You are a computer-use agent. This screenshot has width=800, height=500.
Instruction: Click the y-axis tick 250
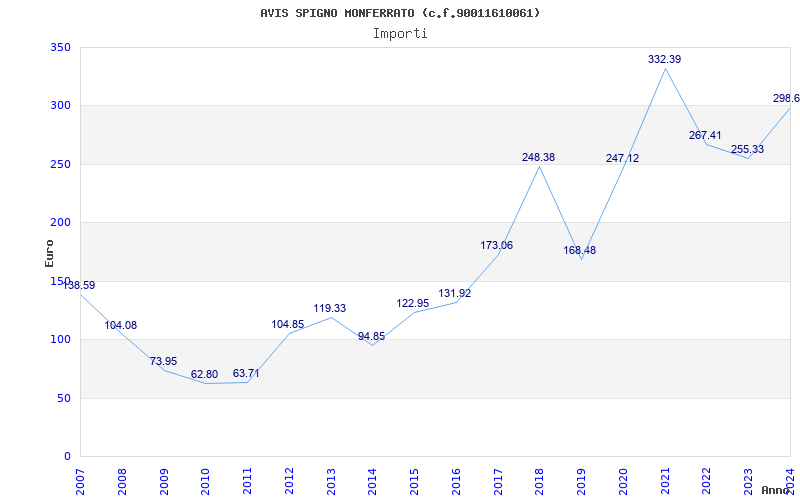point(60,164)
